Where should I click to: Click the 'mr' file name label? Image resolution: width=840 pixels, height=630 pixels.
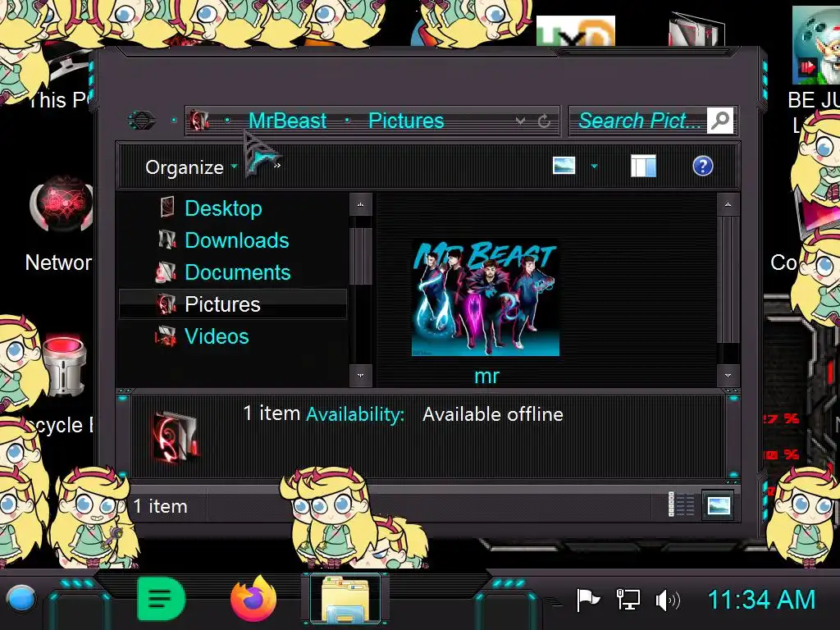(x=486, y=376)
